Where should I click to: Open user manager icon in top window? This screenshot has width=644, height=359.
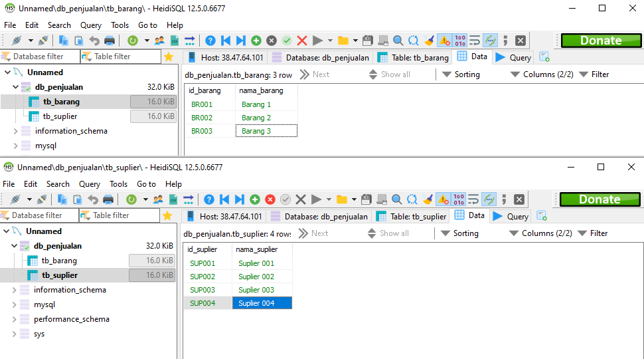[159, 41]
